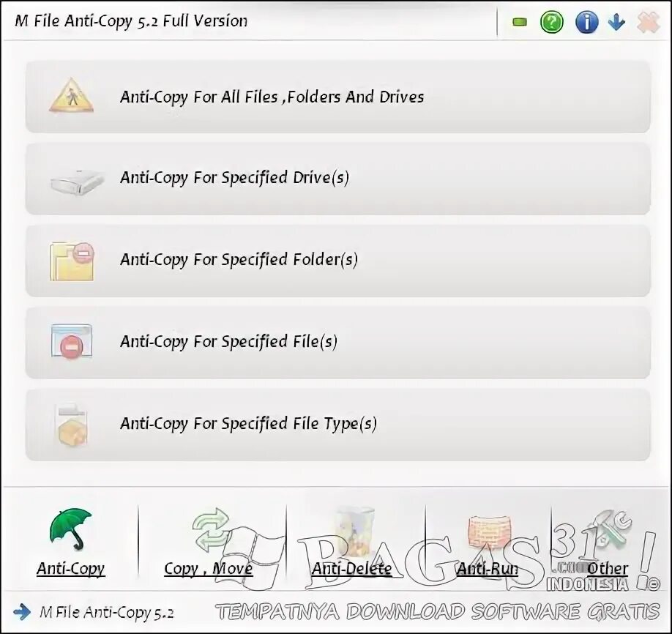This screenshot has width=672, height=634.
Task: Click the green minimize bar icon
Action: coord(520,22)
